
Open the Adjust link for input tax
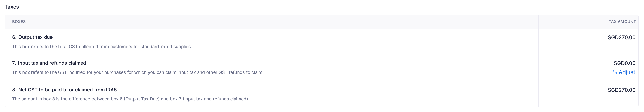tap(627, 72)
